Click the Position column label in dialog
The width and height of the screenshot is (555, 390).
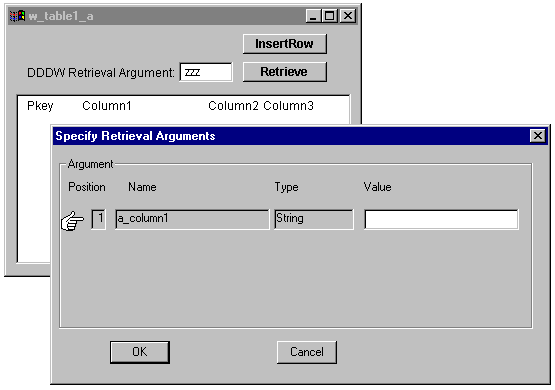click(x=87, y=187)
